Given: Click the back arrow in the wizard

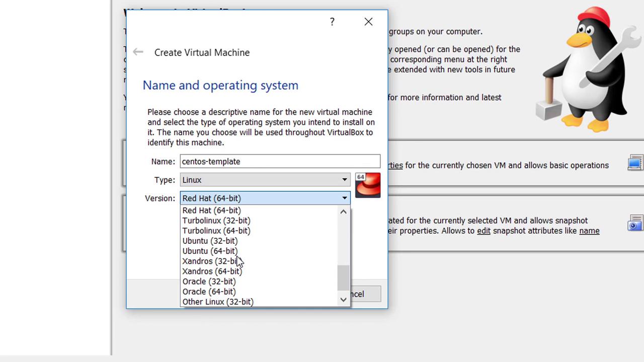Looking at the screenshot, I should 138,52.
